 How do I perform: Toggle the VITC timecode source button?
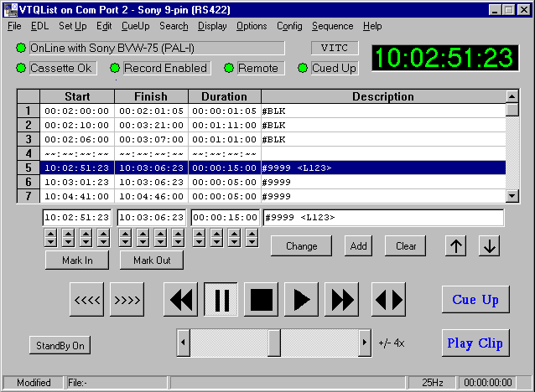pyautogui.click(x=335, y=49)
